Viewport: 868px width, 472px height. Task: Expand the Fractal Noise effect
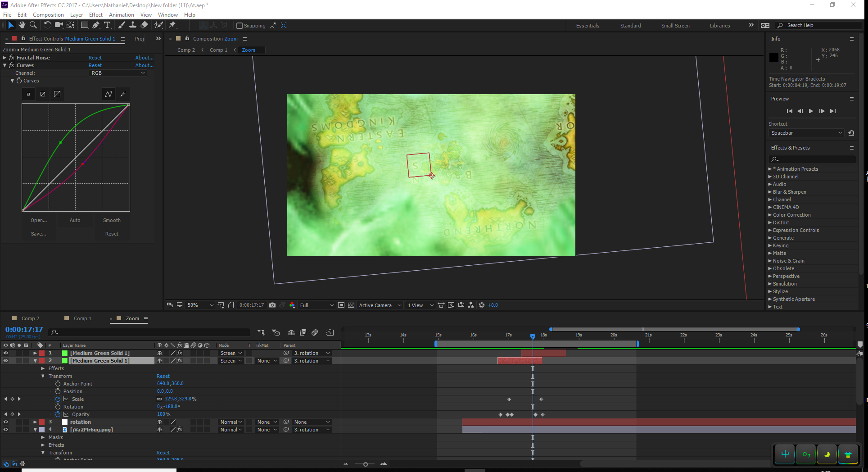pos(5,58)
